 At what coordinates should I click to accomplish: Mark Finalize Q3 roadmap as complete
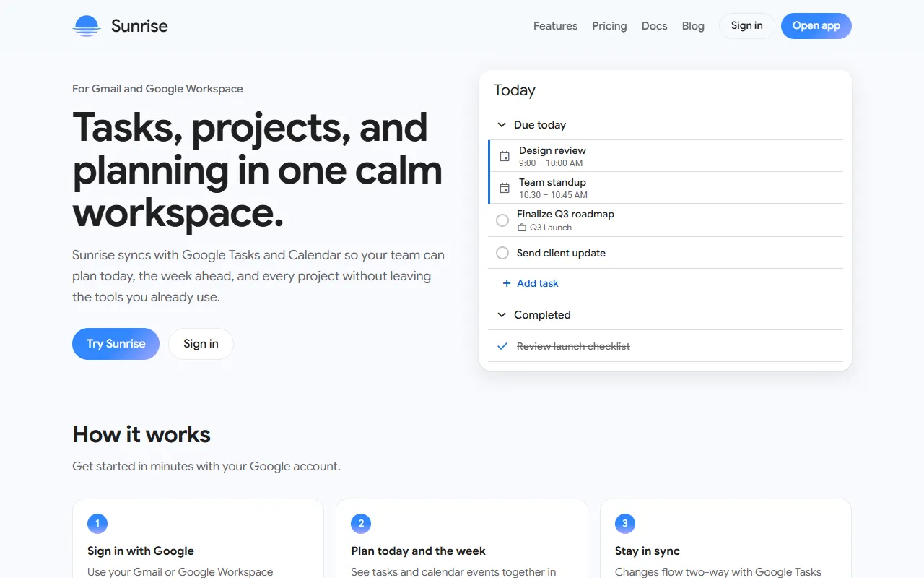tap(502, 220)
